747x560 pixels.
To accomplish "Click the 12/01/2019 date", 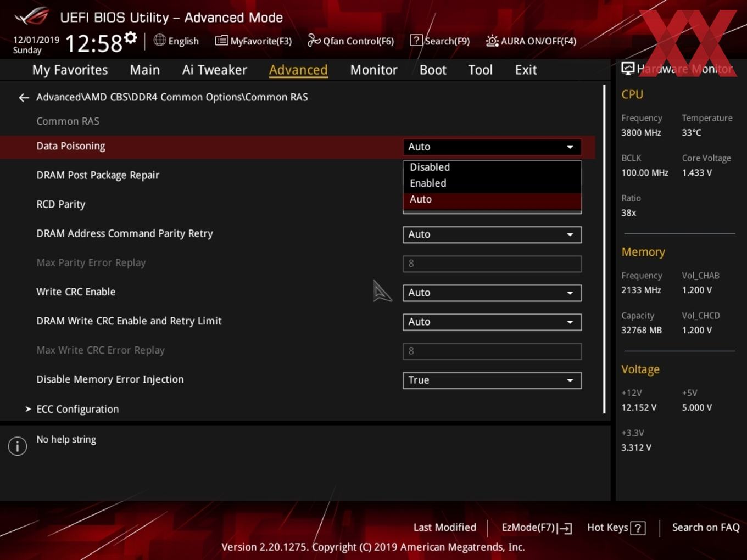I will pos(36,40).
